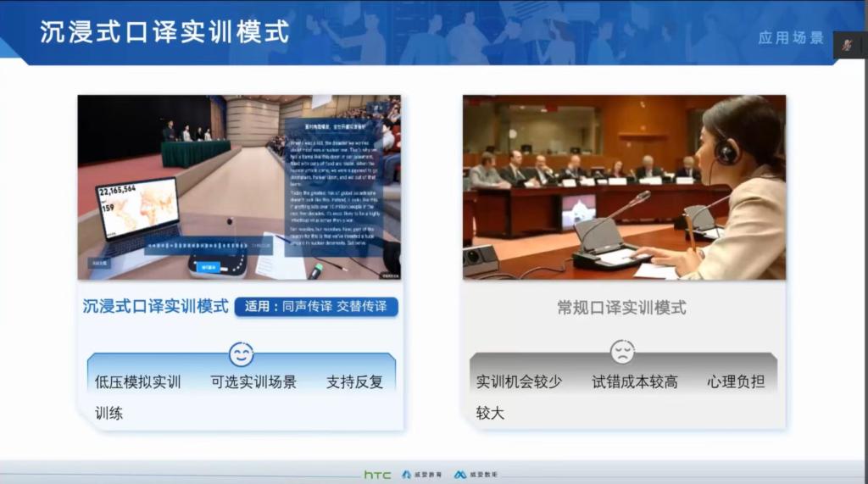Click the 沉浸式口译实训模式 slide title
Image resolution: width=868 pixels, height=484 pixels.
[x=164, y=32]
